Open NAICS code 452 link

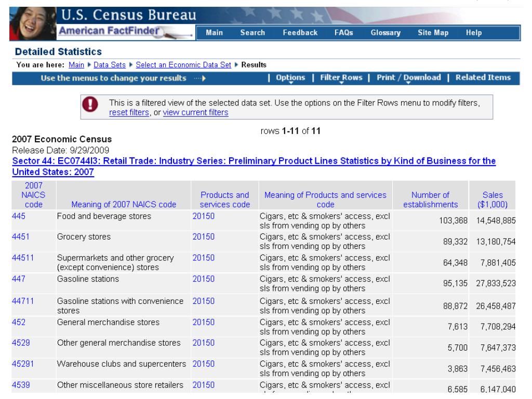(x=19, y=322)
